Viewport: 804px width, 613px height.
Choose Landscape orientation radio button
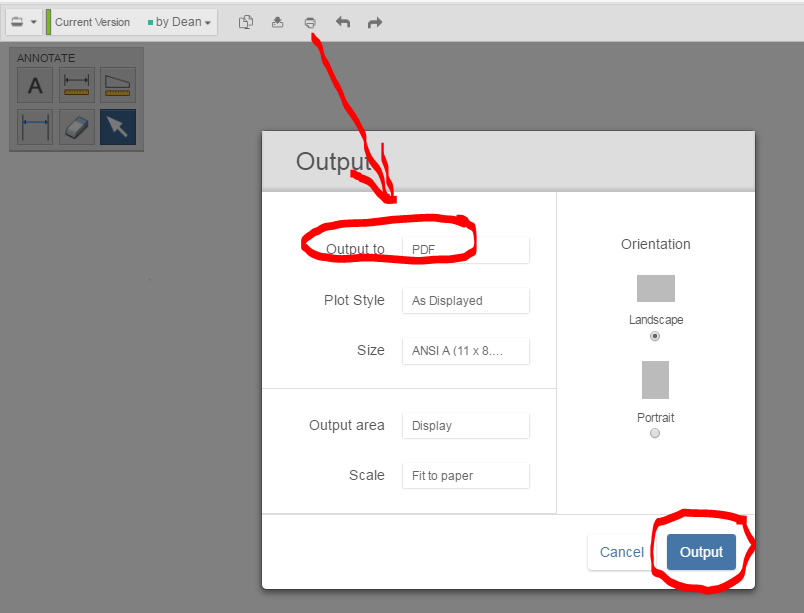(x=655, y=336)
